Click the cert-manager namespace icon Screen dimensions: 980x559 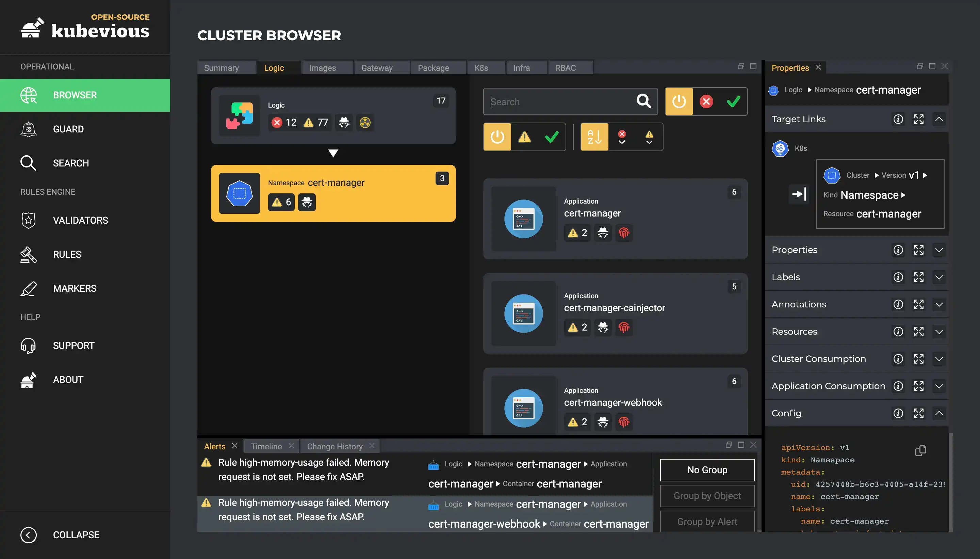pyautogui.click(x=239, y=193)
